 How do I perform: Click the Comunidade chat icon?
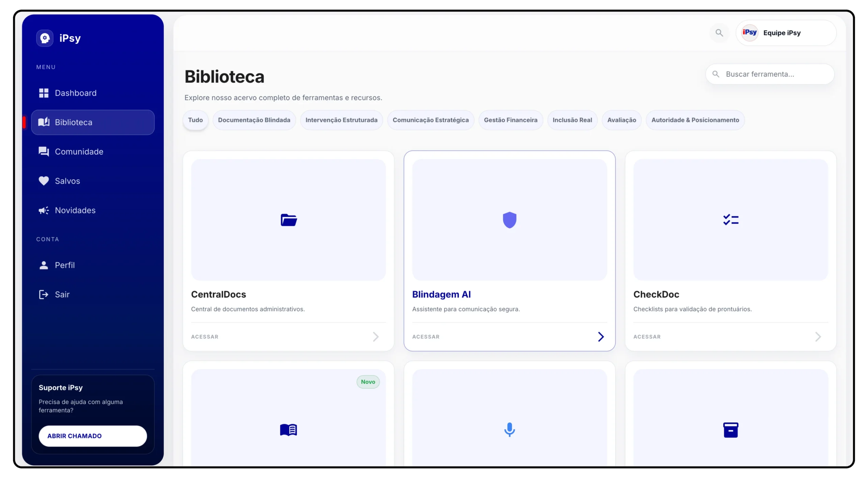click(x=44, y=152)
